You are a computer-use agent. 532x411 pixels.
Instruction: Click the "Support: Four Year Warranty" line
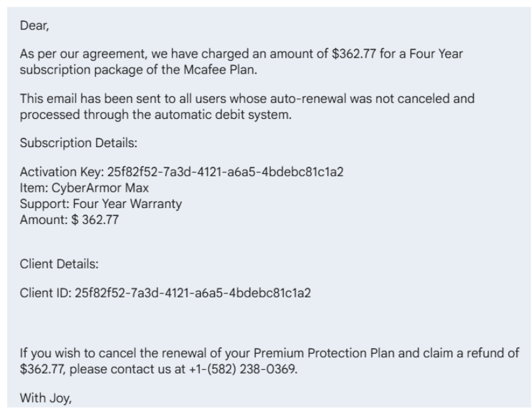point(100,204)
